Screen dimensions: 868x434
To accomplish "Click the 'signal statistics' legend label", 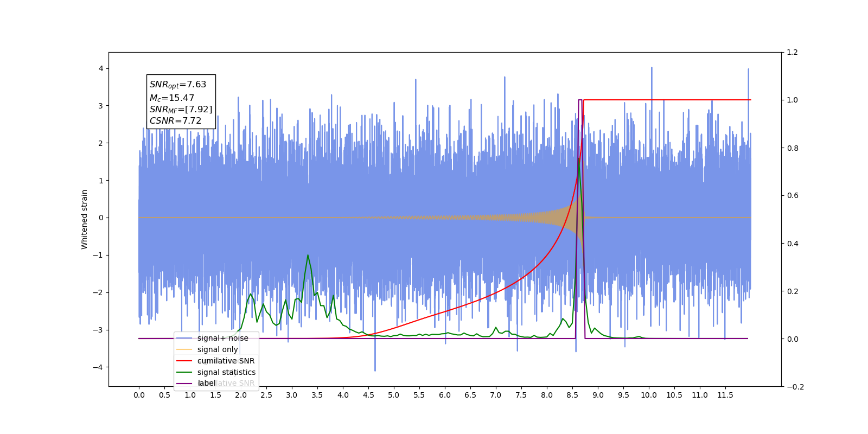I will click(x=226, y=372).
